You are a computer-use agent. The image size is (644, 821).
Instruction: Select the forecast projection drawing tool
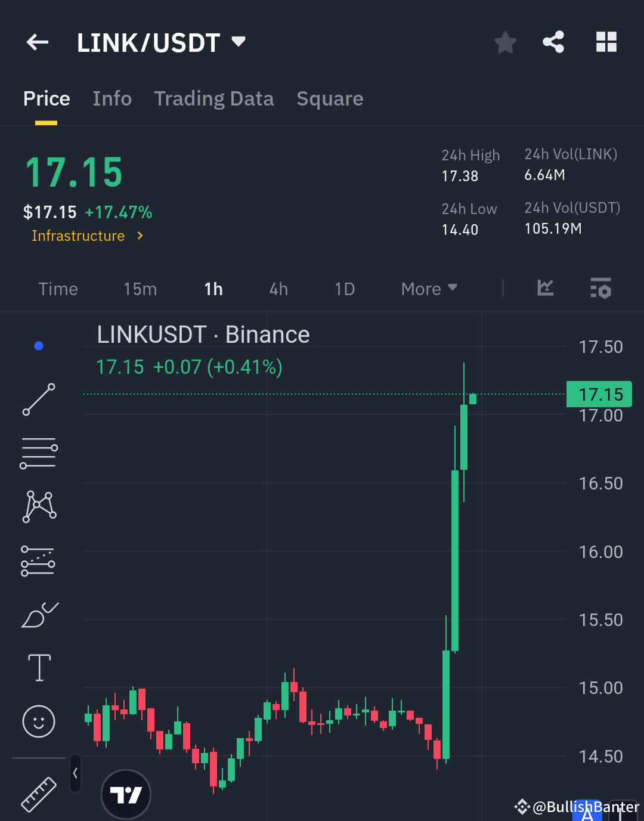click(38, 560)
